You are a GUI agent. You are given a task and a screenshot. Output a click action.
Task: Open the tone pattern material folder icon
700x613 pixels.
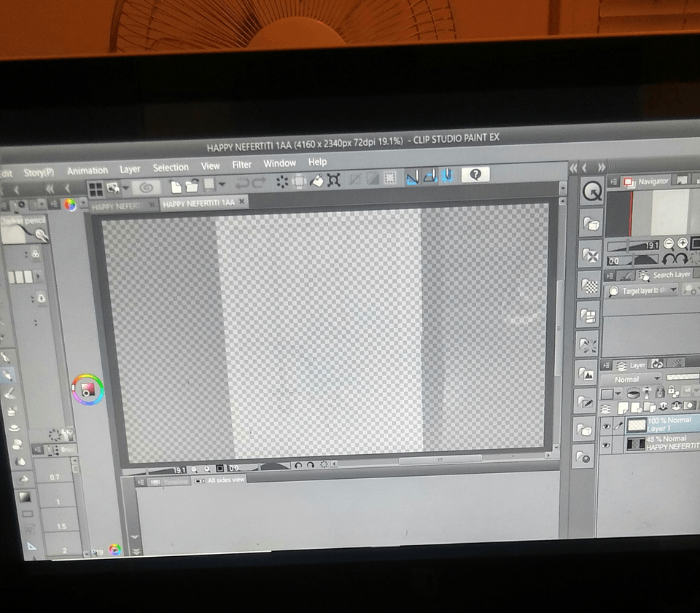tap(590, 285)
